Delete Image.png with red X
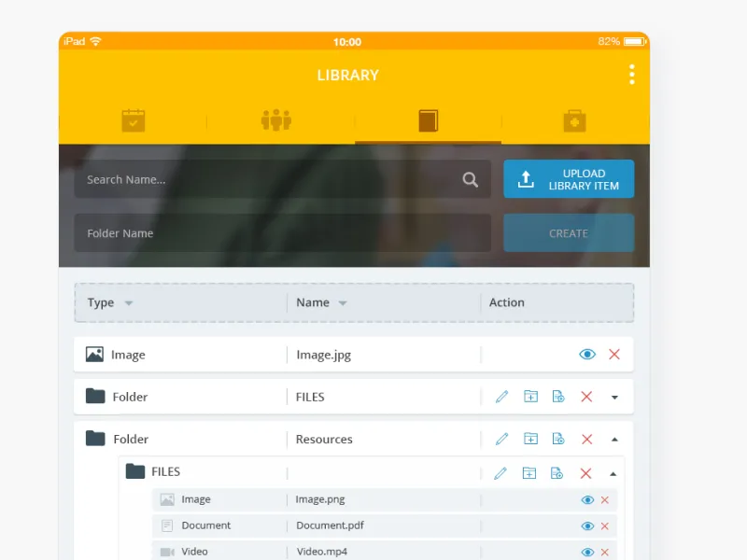This screenshot has width=747, height=560. [604, 500]
